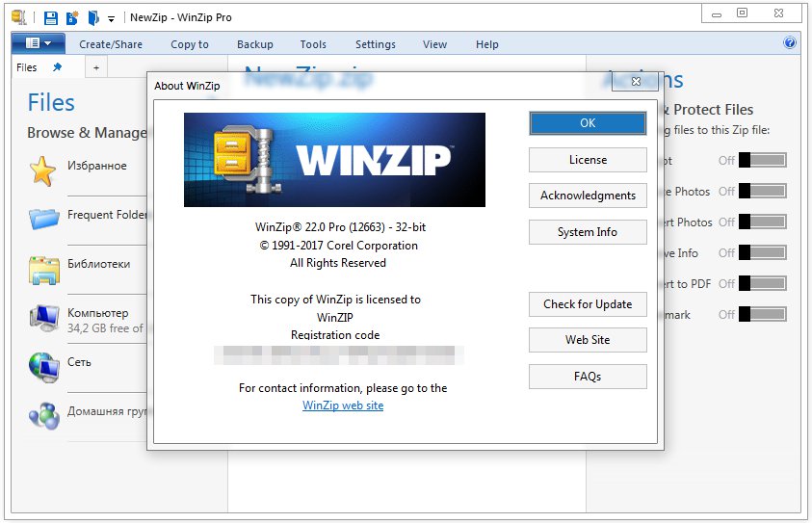
Task: Open the Tools tab
Action: coord(313,44)
